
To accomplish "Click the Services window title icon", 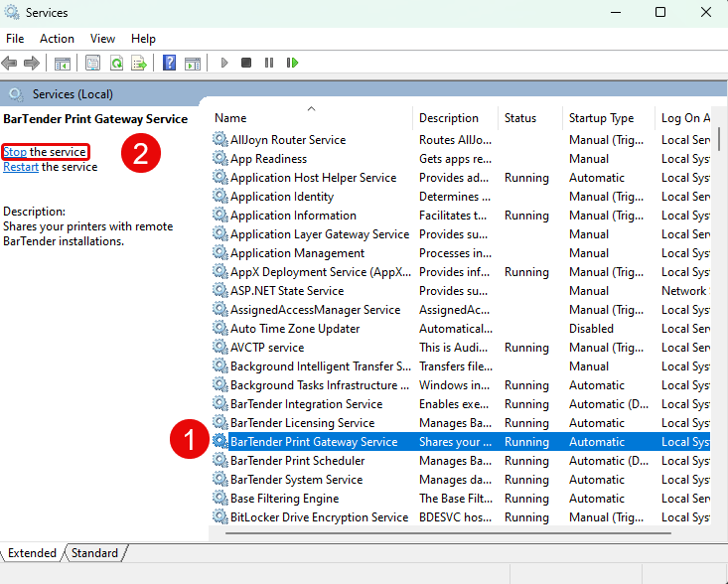I will [x=12, y=12].
